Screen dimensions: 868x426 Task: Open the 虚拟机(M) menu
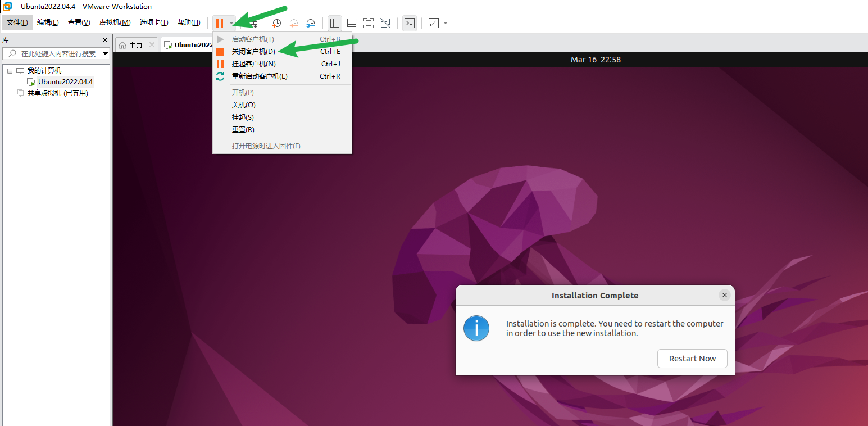[x=115, y=22]
